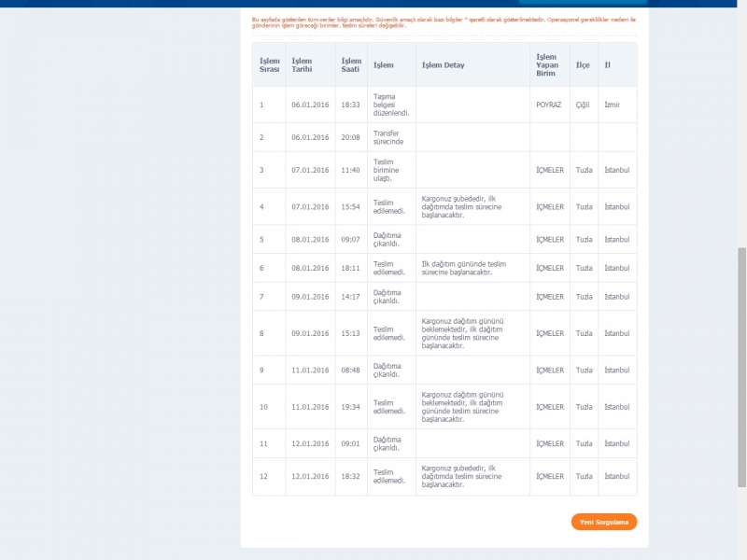This screenshot has width=747, height=560.
Task: Click the İşlem Sırası column header
Action: tap(269, 65)
